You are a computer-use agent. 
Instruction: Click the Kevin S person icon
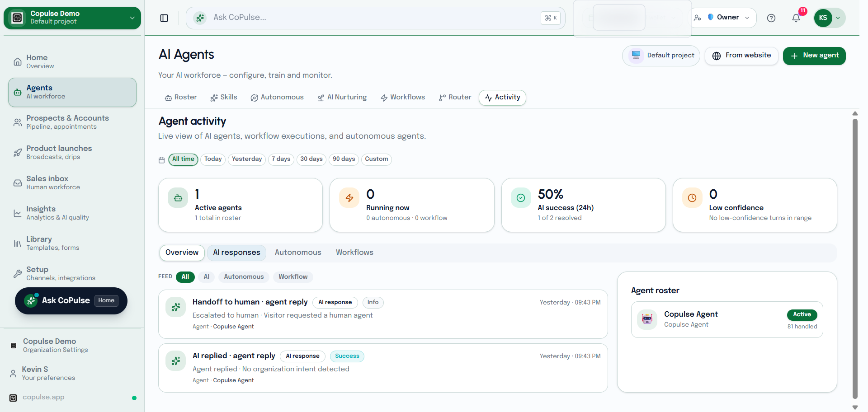pyautogui.click(x=13, y=373)
